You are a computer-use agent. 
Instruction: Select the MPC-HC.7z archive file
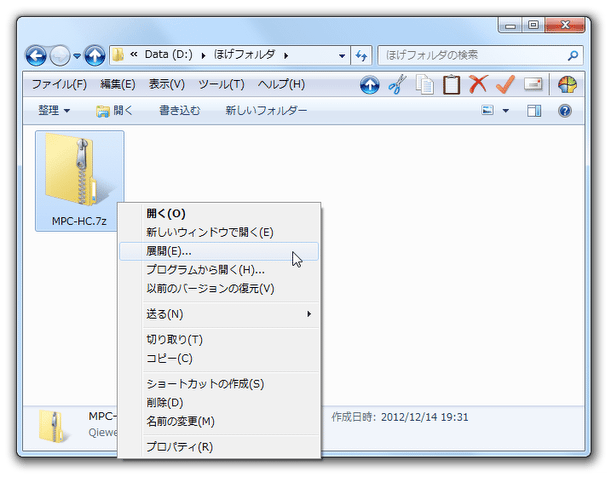coord(79,181)
